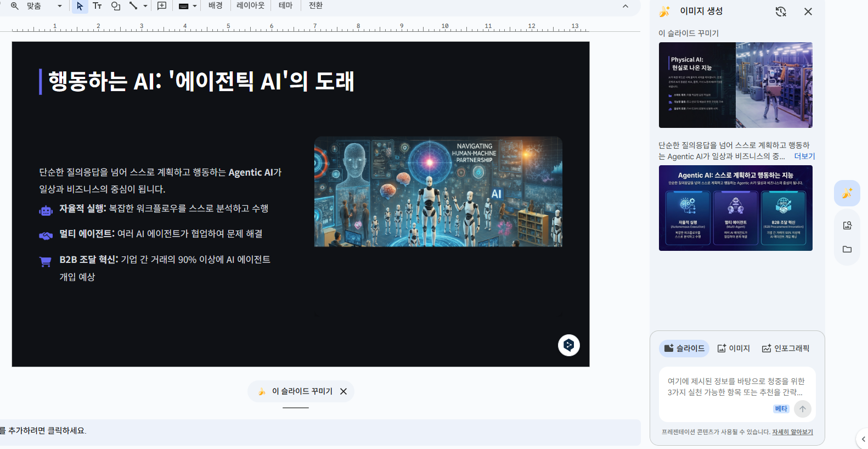This screenshot has width=868, height=449.
Task: Click the side panel collapse chevron
Action: coord(863,439)
